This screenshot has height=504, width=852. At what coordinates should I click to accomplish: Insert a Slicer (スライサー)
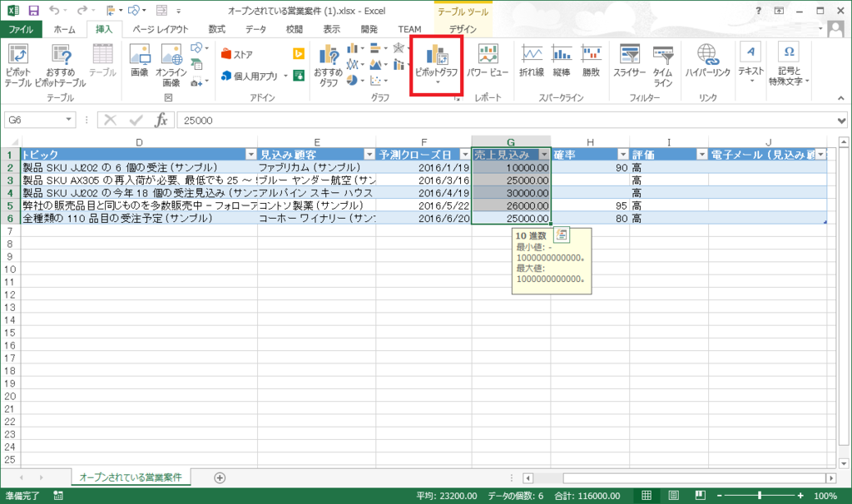pyautogui.click(x=630, y=60)
